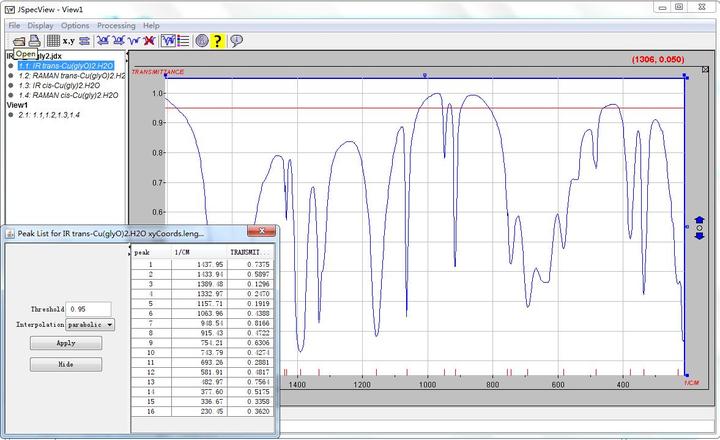The image size is (720, 440).
Task: Toggle the grid display icon
Action: pos(52,41)
